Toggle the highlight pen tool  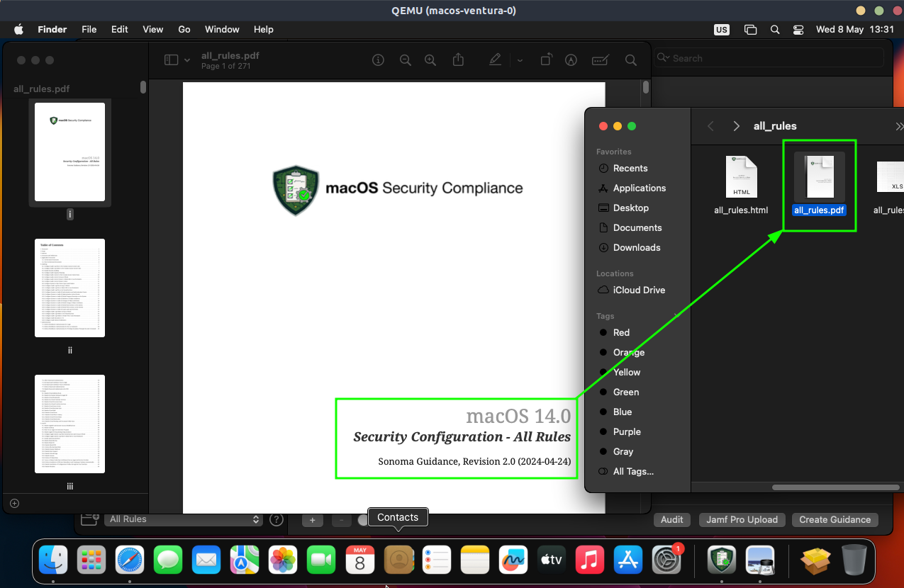click(495, 60)
